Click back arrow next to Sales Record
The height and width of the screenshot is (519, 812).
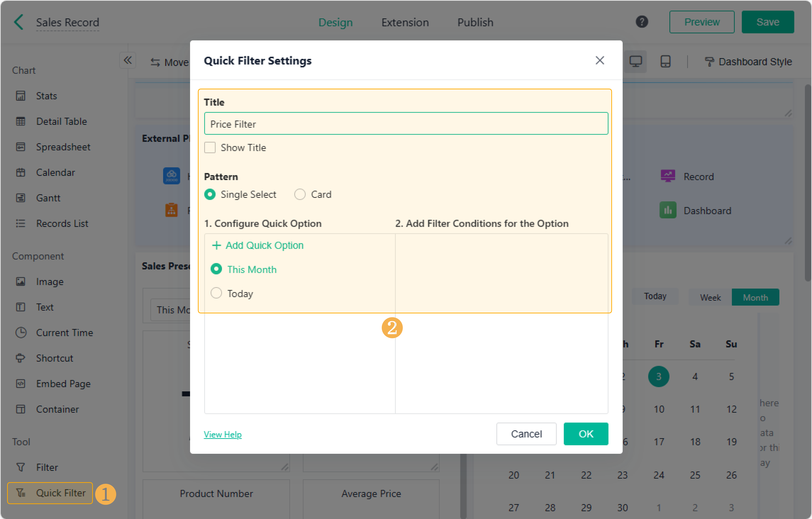[x=19, y=22]
